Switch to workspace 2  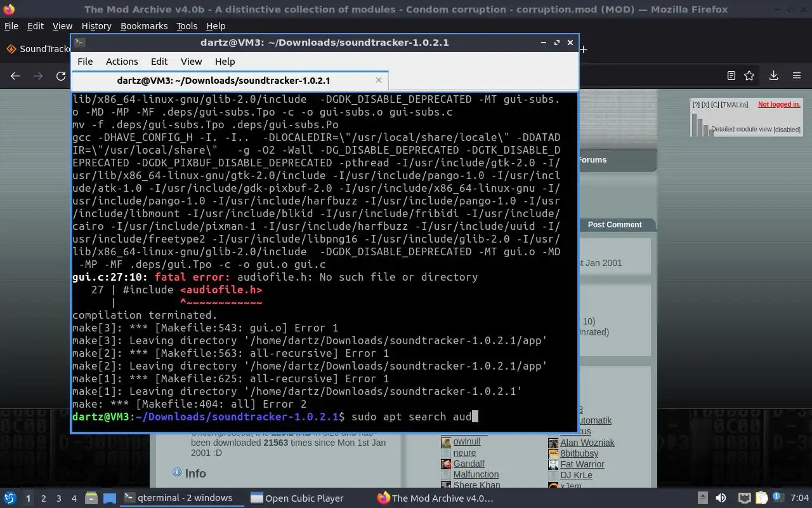point(44,498)
